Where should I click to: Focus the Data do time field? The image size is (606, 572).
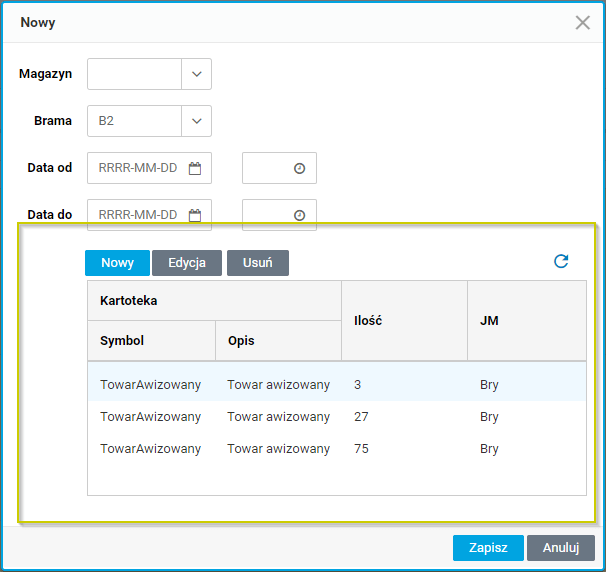279,215
